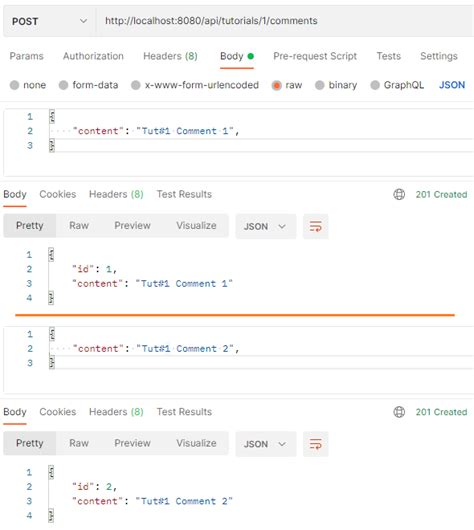The image size is (474, 530).
Task: Select Pretty view in the second response
Action: pos(30,443)
